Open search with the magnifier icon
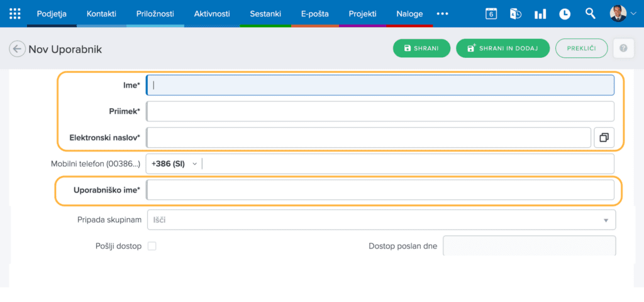 coord(590,13)
